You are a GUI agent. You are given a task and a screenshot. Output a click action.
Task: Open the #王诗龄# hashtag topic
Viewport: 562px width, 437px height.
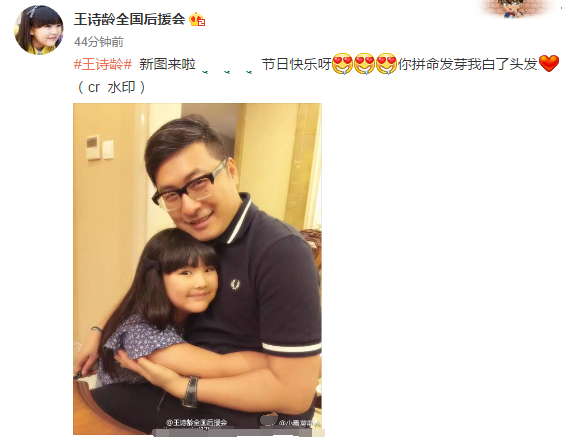coord(103,64)
